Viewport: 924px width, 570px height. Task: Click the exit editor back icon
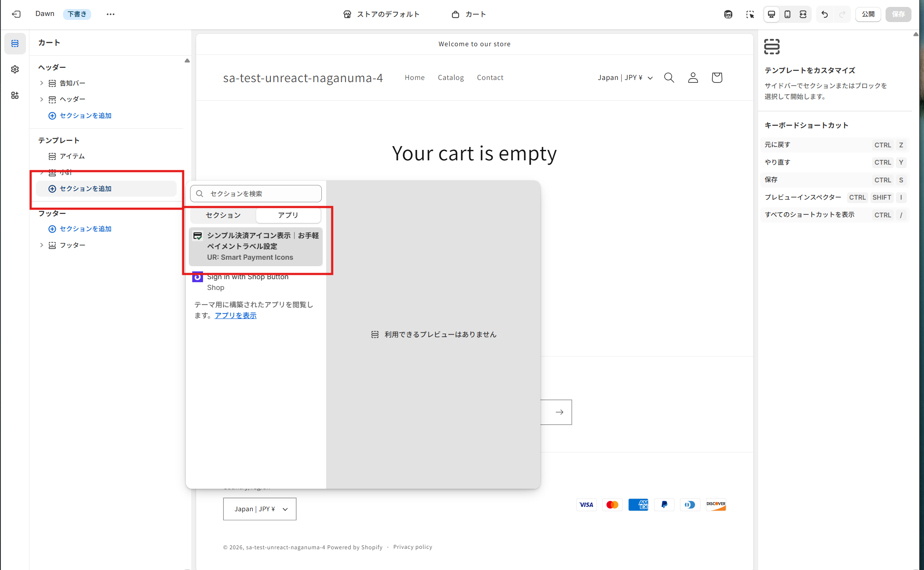(16, 14)
